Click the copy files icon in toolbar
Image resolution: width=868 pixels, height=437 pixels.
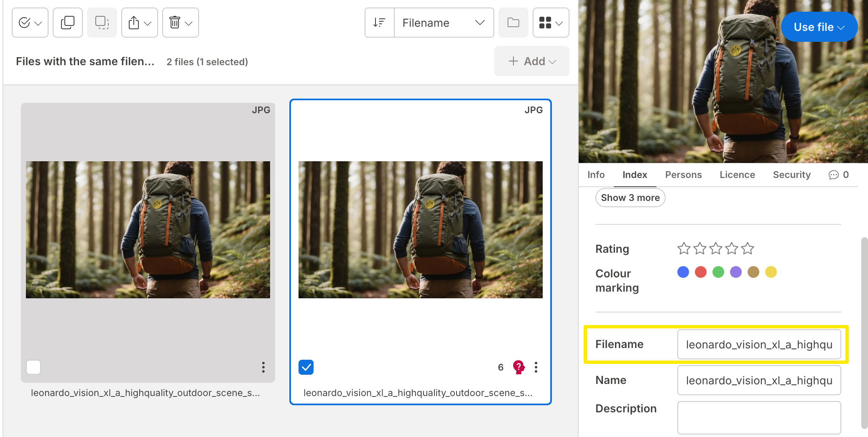pyautogui.click(x=68, y=23)
